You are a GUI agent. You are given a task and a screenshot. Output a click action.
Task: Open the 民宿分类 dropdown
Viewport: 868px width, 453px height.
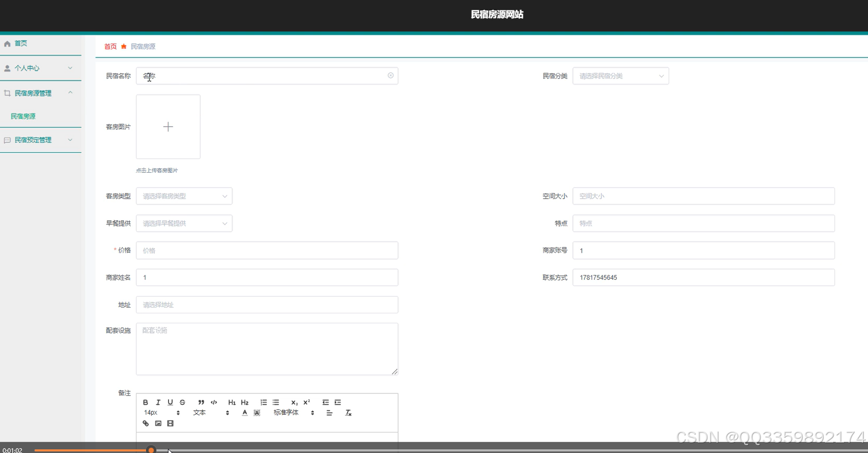coord(621,76)
